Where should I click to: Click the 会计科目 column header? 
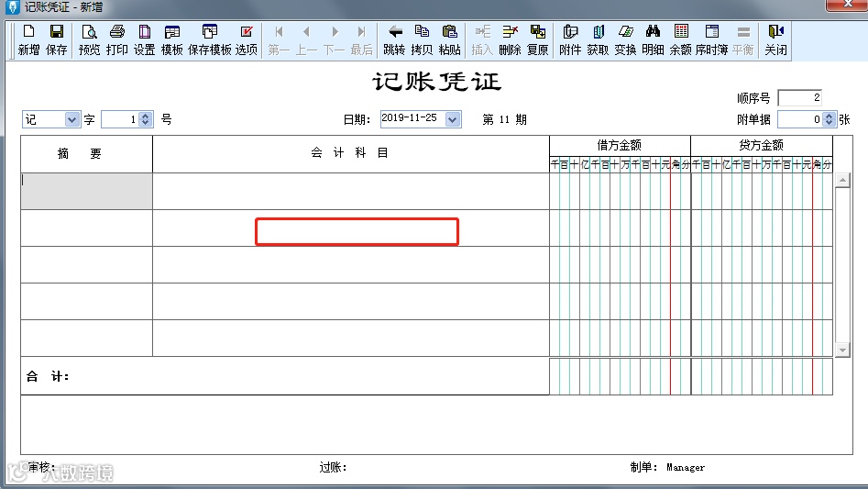(351, 154)
